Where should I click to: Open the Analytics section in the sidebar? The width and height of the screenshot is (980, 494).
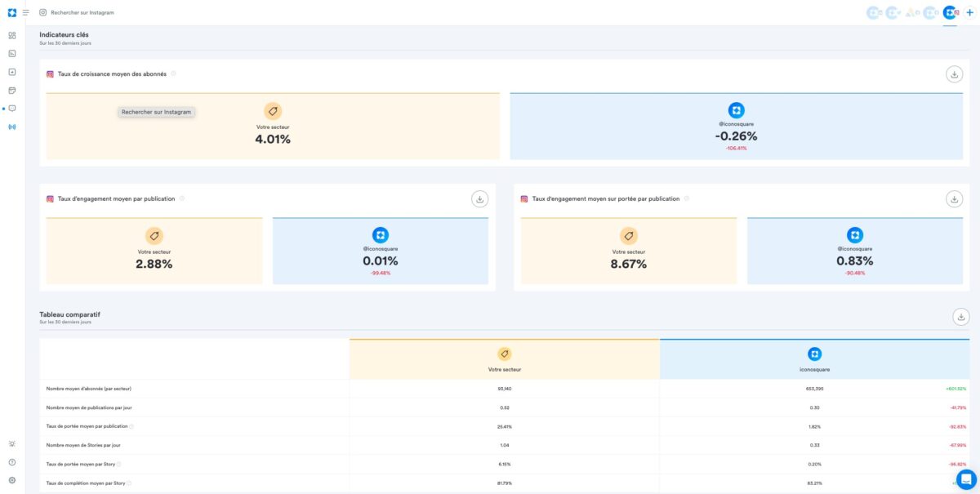[13, 54]
